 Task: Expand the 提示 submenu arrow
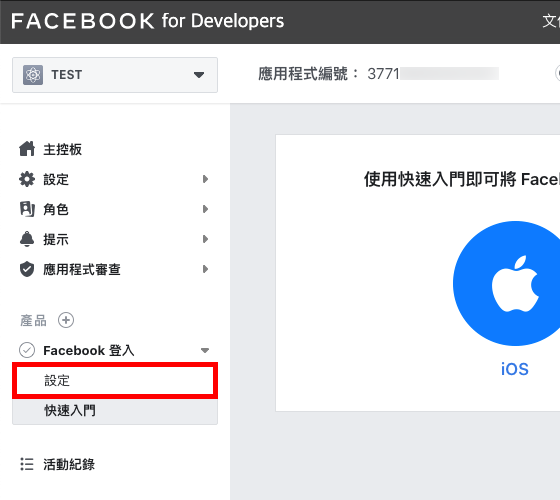click(x=205, y=239)
